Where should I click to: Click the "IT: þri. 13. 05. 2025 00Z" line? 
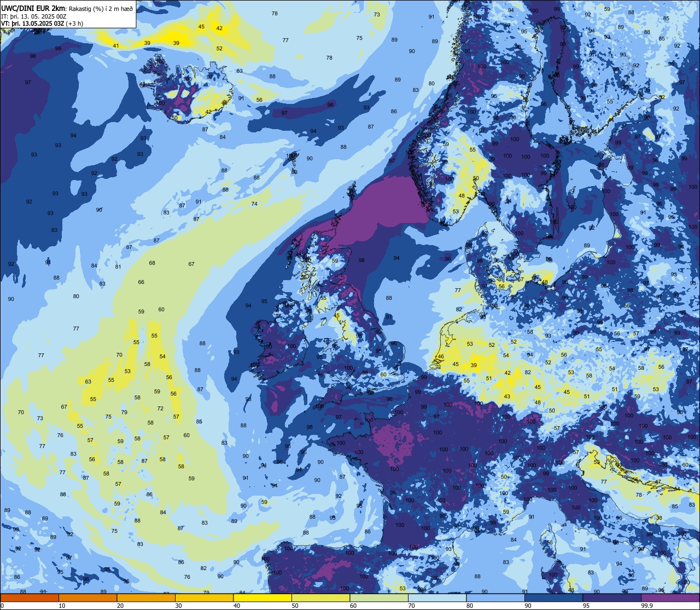coord(34,16)
